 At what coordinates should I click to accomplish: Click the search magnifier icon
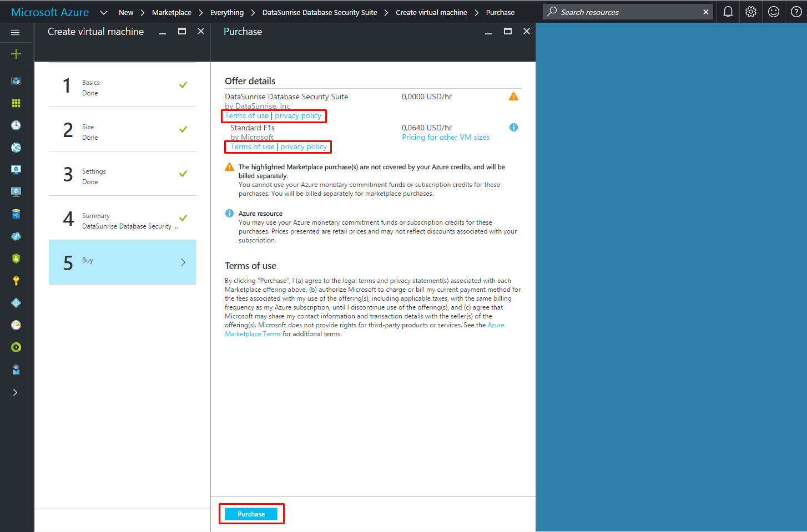pos(552,12)
